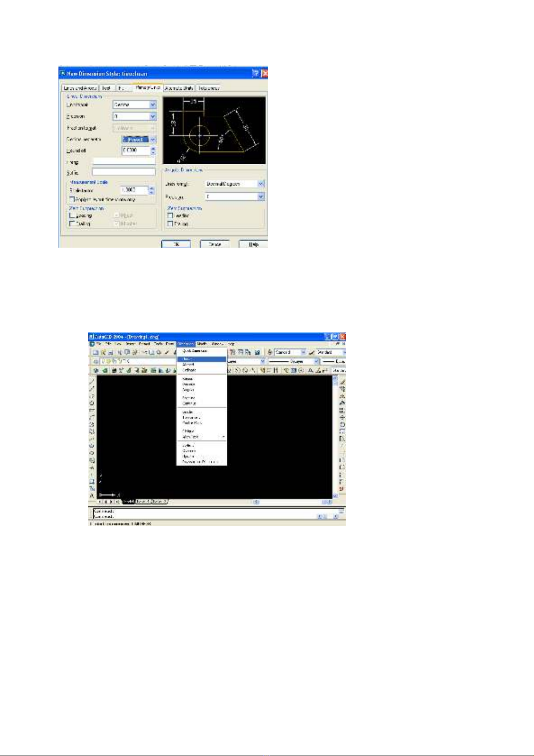Click the Save icon in standard toolbar

coord(110,353)
